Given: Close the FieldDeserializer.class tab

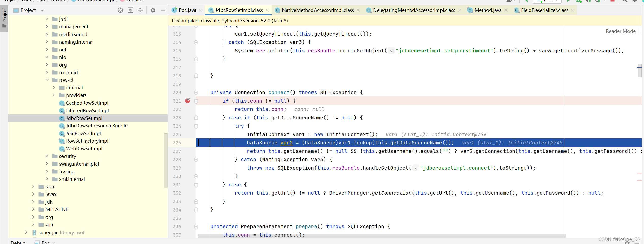Looking at the screenshot, I should pyautogui.click(x=572, y=10).
